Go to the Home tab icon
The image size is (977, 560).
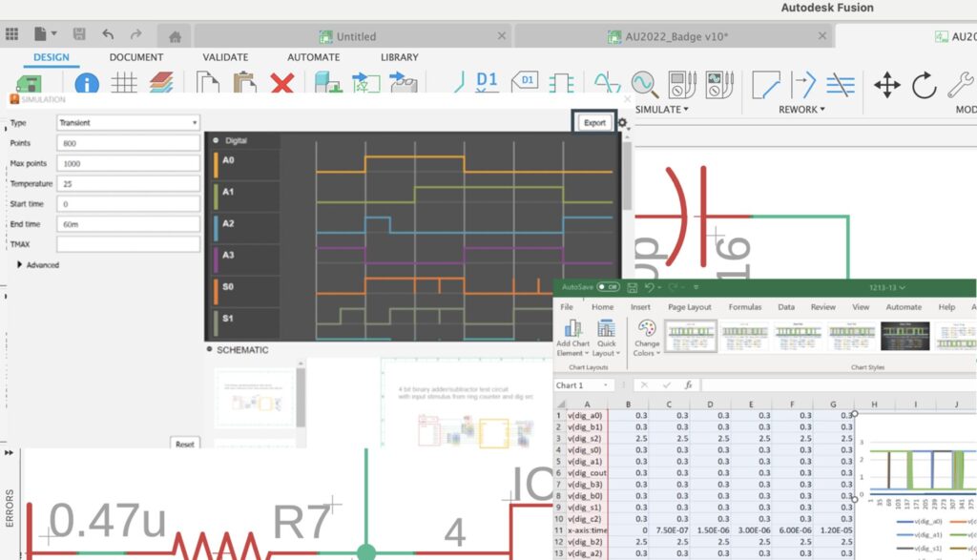tap(176, 37)
